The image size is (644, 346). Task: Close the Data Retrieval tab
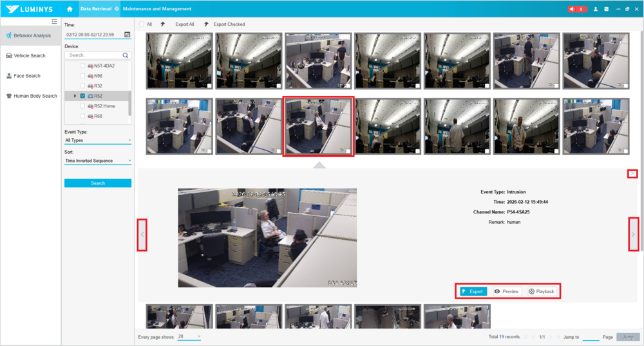click(116, 9)
